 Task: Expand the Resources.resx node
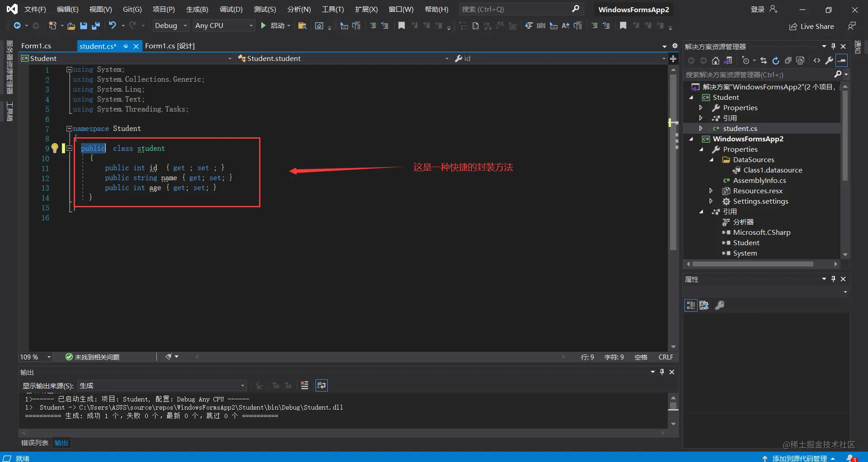tap(711, 191)
